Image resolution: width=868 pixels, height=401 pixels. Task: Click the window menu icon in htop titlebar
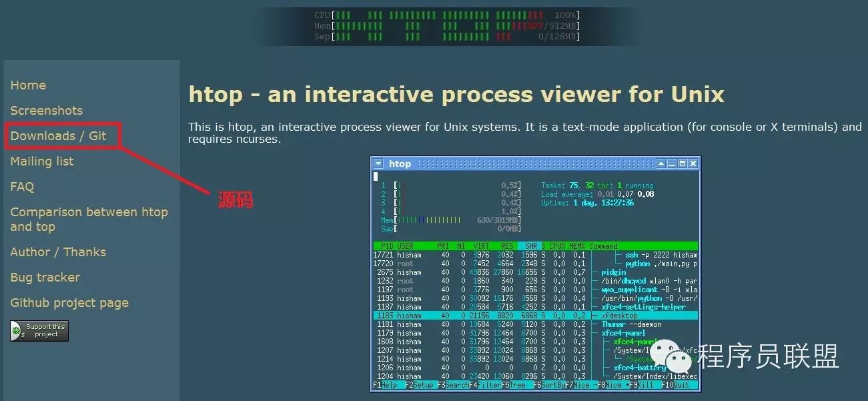tap(378, 163)
